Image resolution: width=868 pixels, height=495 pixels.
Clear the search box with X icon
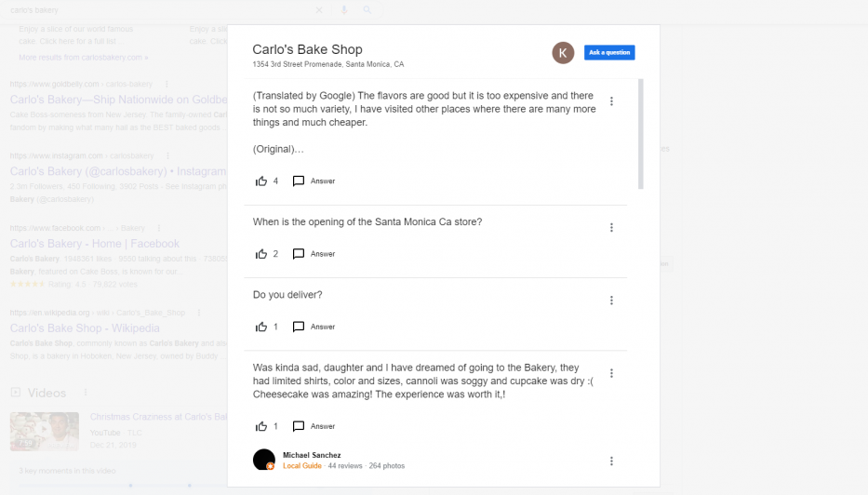click(x=319, y=10)
